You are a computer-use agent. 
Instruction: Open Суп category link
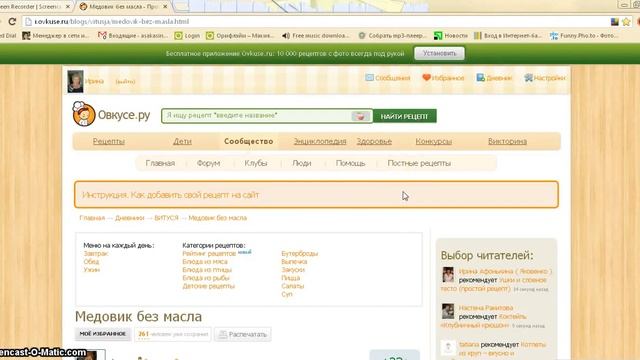(287, 294)
